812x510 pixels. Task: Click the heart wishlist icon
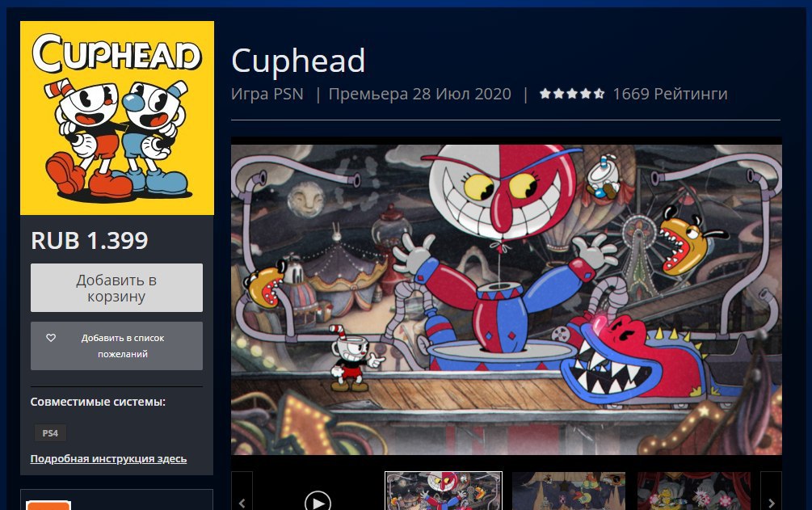point(51,338)
